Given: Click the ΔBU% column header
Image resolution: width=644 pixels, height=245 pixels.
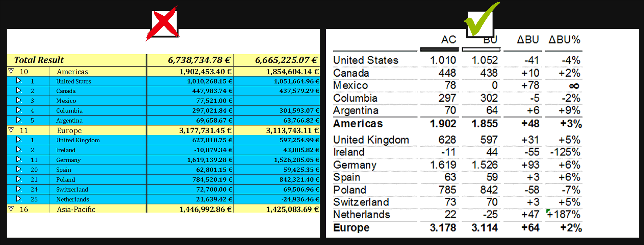Looking at the screenshot, I should click(x=564, y=40).
